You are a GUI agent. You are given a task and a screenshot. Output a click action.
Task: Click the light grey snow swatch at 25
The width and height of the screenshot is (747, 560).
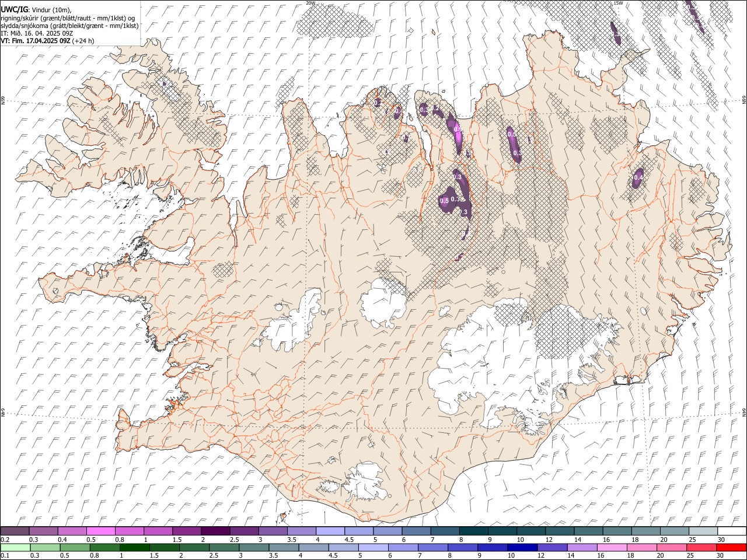tap(703, 531)
